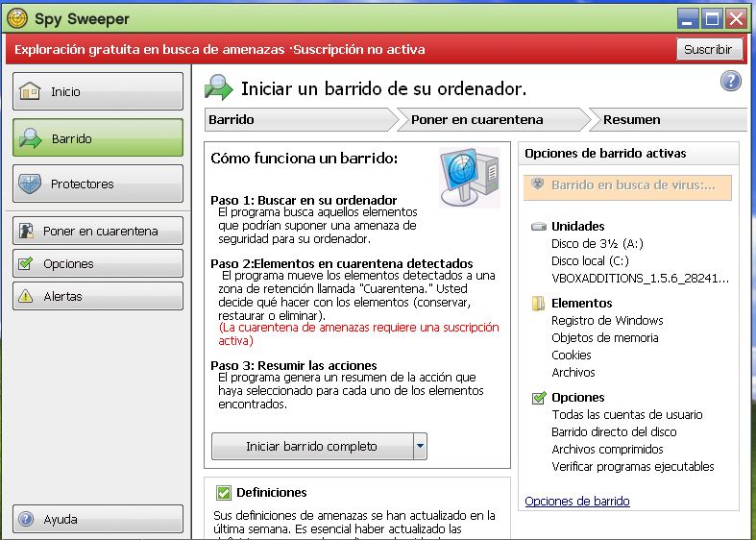The image size is (756, 540).
Task: Click the Elementos heading
Action: pyautogui.click(x=581, y=304)
